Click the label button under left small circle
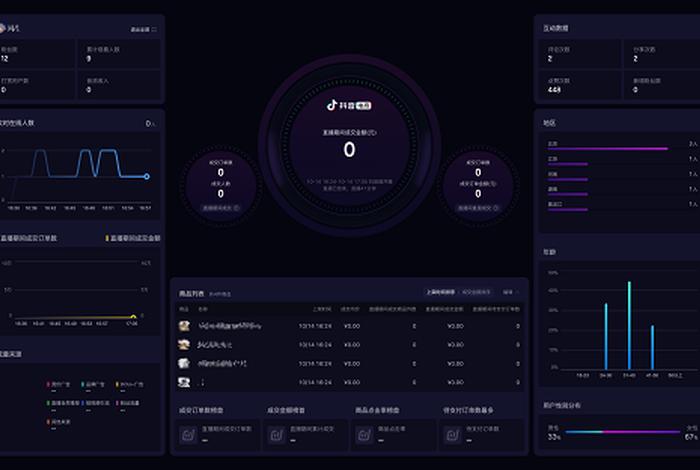This screenshot has height=470, width=700. 220,208
